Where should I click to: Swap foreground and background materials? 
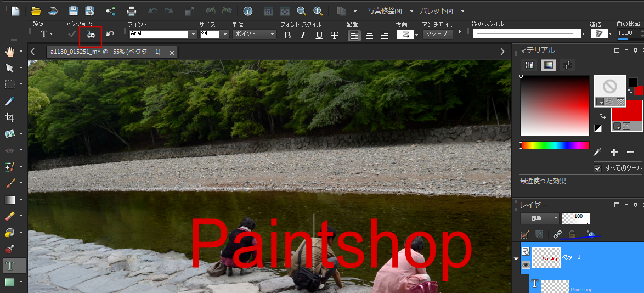602,117
